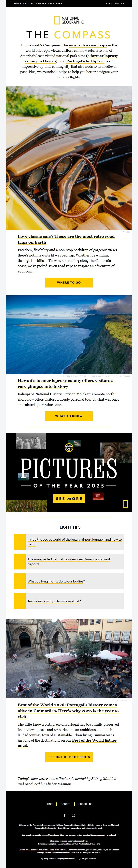The image size is (138, 868).
Task: Click the camera shutter icon above PICTURES
Action: 69,447
